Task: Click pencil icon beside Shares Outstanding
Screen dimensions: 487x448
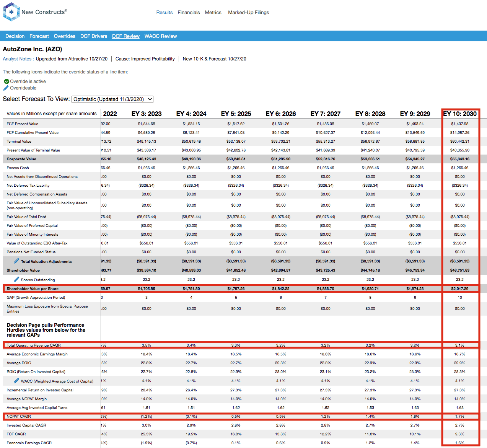Action: 16,279
